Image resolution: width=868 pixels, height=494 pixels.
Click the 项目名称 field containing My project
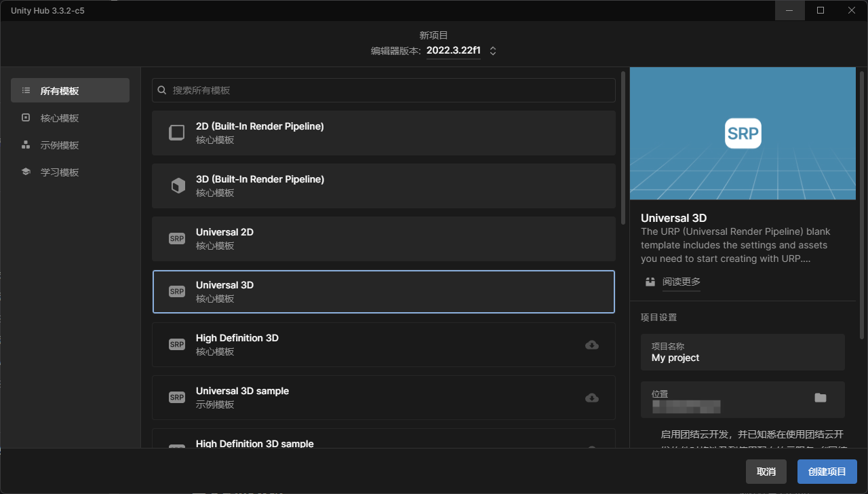pyautogui.click(x=743, y=352)
